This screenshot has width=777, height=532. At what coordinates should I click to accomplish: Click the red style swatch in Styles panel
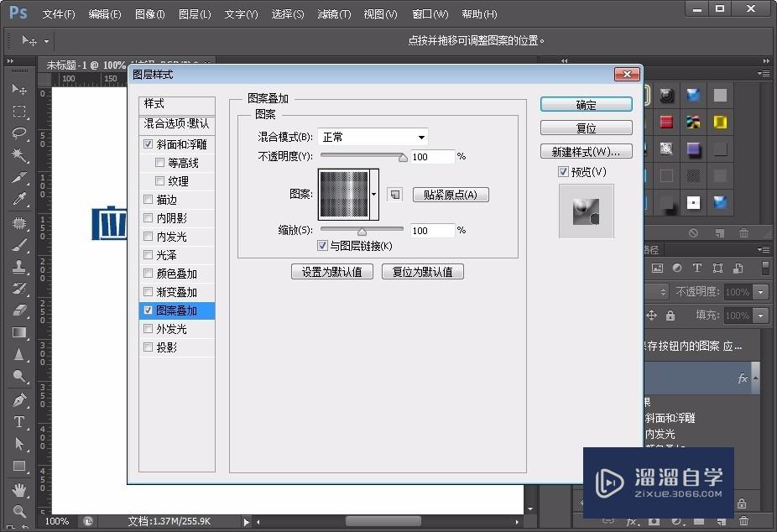666,122
